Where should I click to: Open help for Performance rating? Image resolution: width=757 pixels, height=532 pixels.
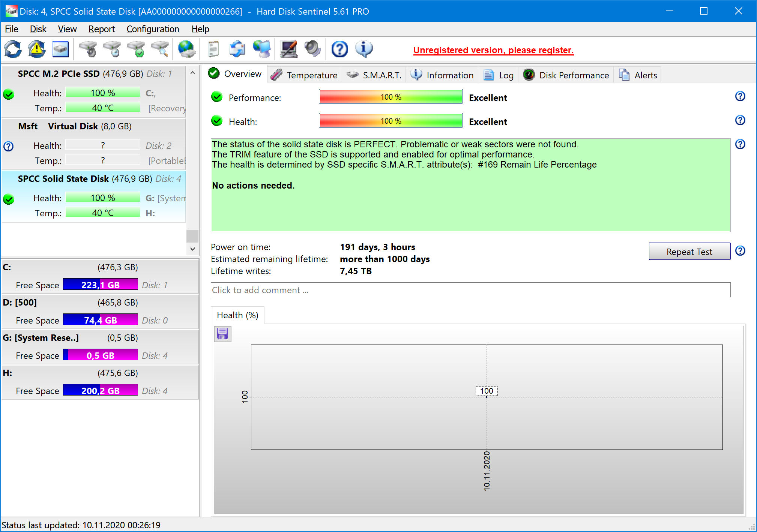740,97
